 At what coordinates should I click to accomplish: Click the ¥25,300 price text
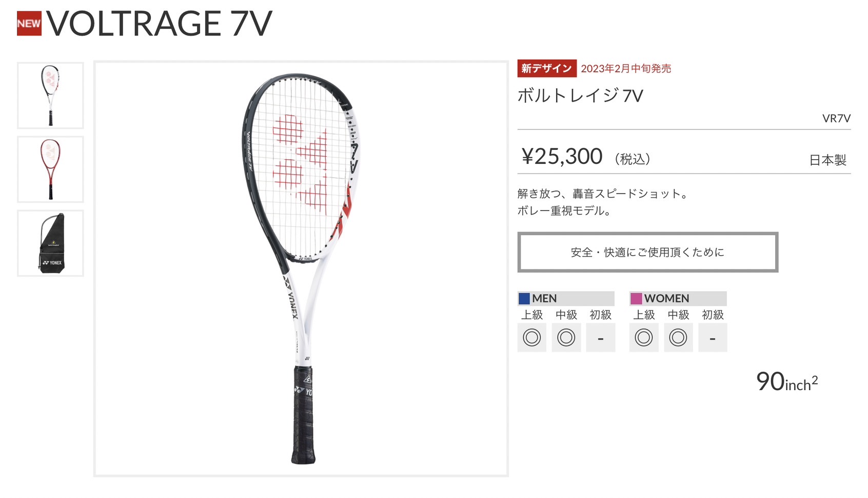tap(562, 157)
